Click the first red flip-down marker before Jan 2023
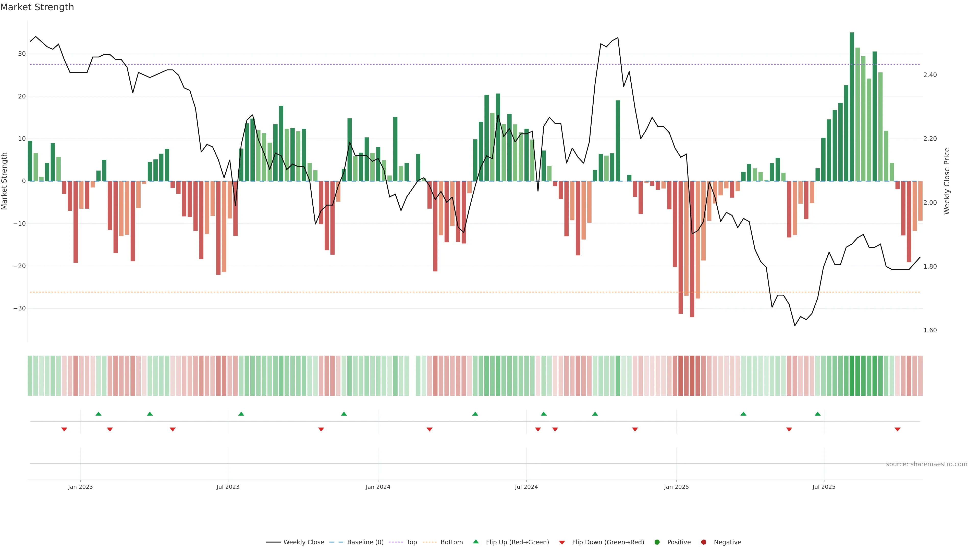 (x=64, y=429)
